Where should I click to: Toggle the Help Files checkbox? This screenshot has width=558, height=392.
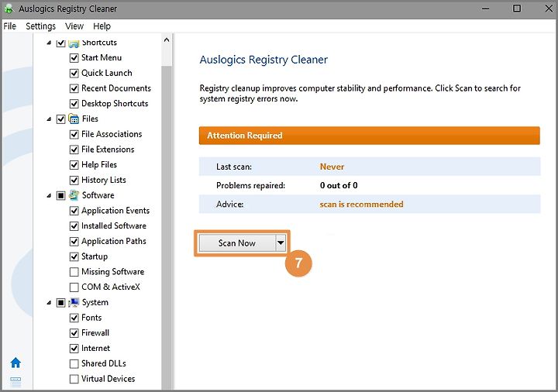click(74, 165)
